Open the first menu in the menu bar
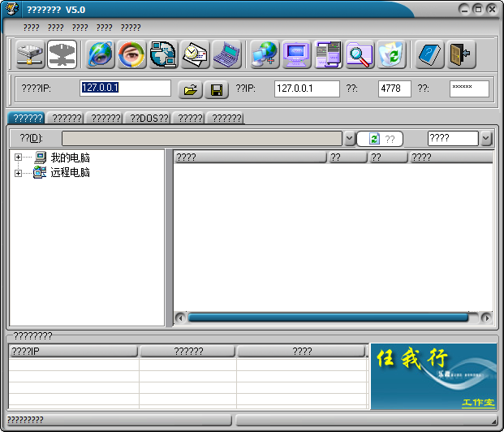 31,28
